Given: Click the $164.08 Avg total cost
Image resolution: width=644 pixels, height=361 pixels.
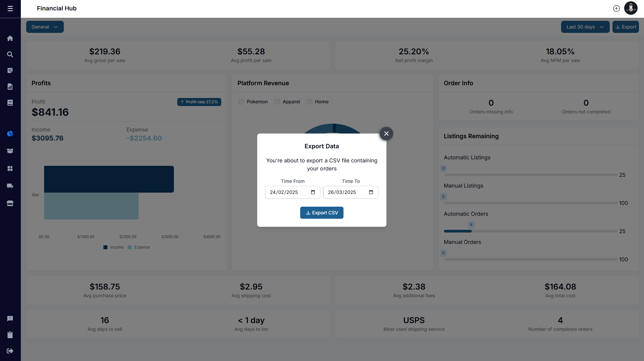Looking at the screenshot, I should coord(560,287).
